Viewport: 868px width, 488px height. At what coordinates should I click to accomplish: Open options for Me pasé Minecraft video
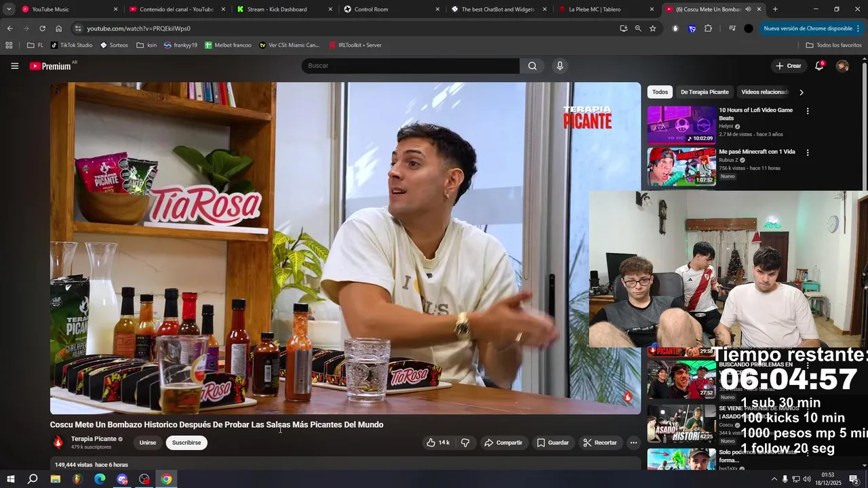pos(807,152)
